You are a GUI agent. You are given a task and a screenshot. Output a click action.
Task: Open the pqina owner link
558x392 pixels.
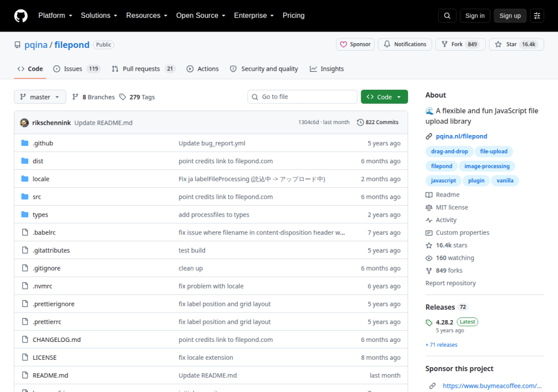36,45
